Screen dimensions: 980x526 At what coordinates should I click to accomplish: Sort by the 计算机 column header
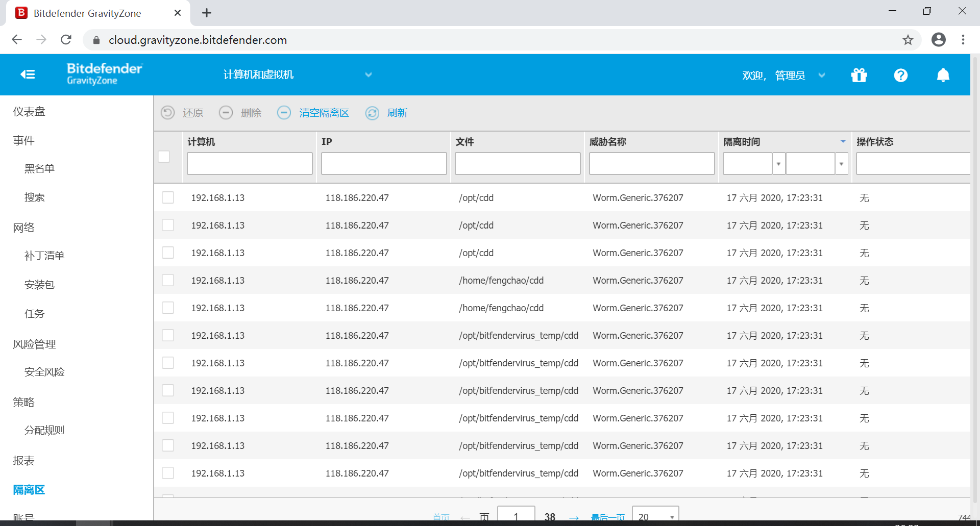coord(201,142)
